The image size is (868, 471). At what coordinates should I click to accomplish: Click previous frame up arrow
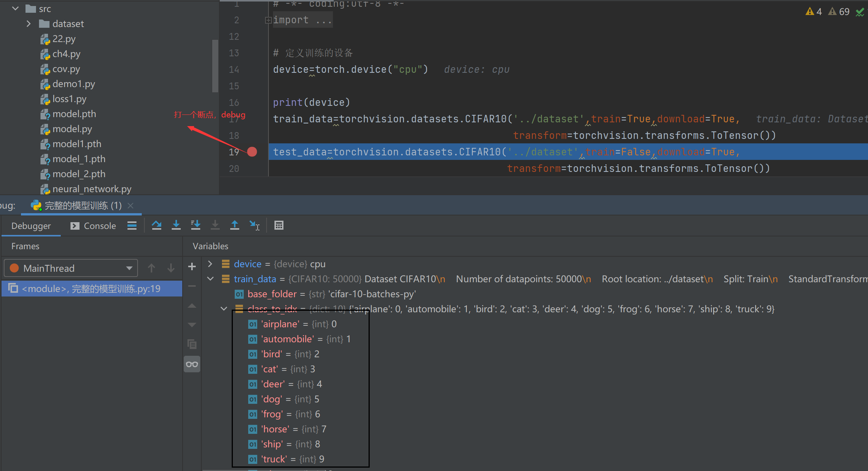click(151, 268)
